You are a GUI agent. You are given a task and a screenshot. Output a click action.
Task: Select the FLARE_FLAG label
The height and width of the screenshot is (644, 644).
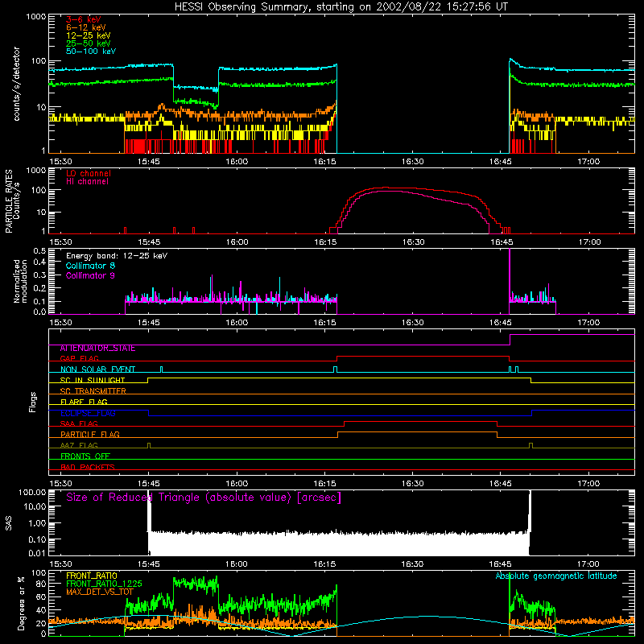point(84,402)
